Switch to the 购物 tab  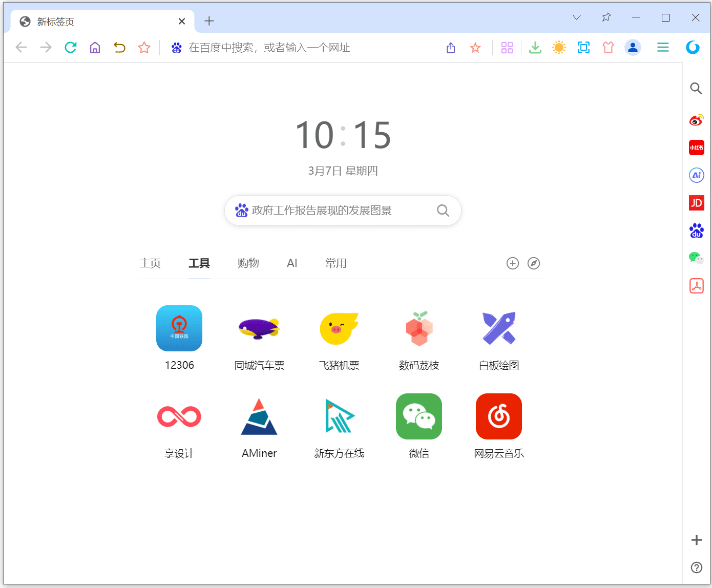(248, 263)
